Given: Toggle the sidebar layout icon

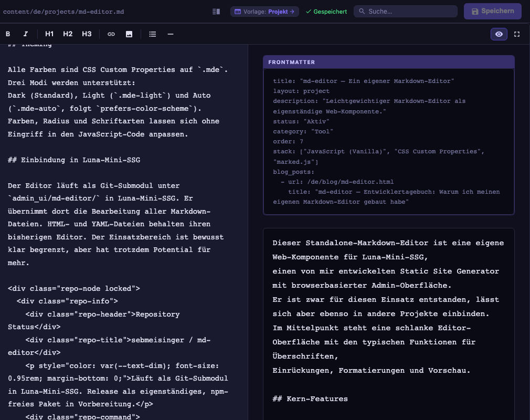Looking at the screenshot, I should 216,12.
